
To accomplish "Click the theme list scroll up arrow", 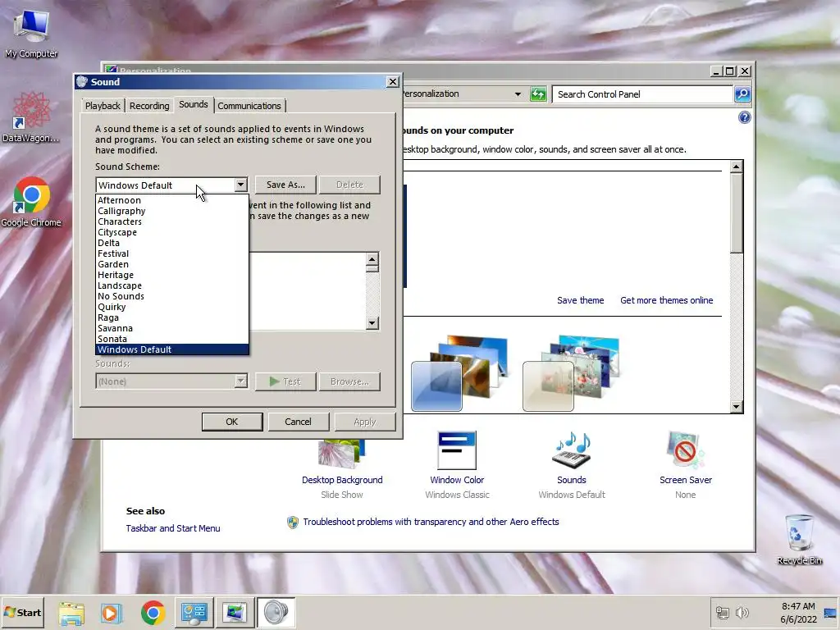I will (737, 167).
